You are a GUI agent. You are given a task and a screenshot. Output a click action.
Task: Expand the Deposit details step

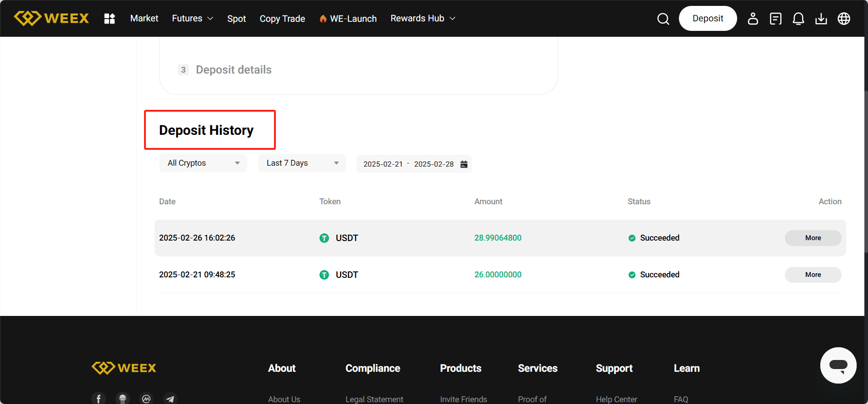tap(234, 70)
